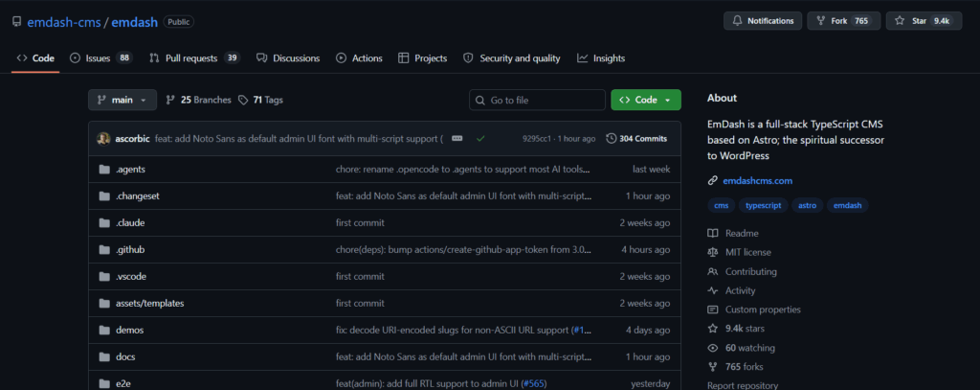980x390 pixels.
Task: Expand the green Code dropdown button
Action: tap(646, 100)
